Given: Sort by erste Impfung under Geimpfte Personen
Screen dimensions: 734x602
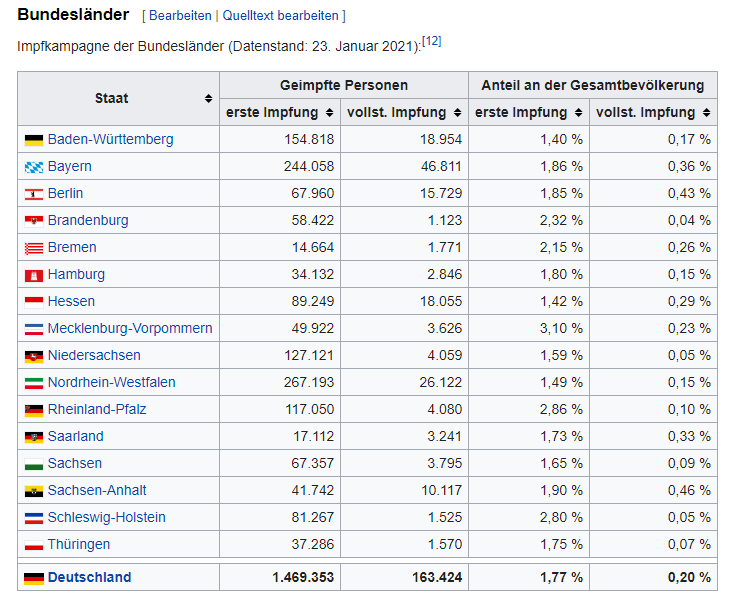Looking at the screenshot, I should tap(328, 113).
